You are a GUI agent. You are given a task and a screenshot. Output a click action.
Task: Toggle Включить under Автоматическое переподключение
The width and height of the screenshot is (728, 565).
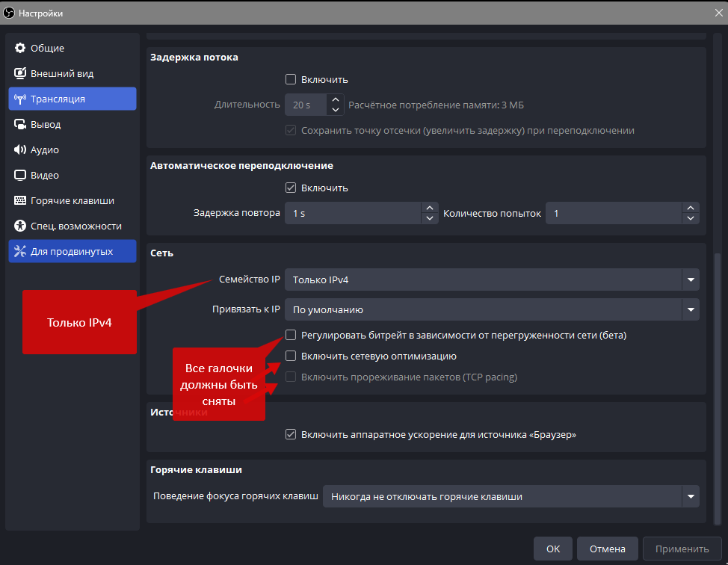pyautogui.click(x=291, y=188)
